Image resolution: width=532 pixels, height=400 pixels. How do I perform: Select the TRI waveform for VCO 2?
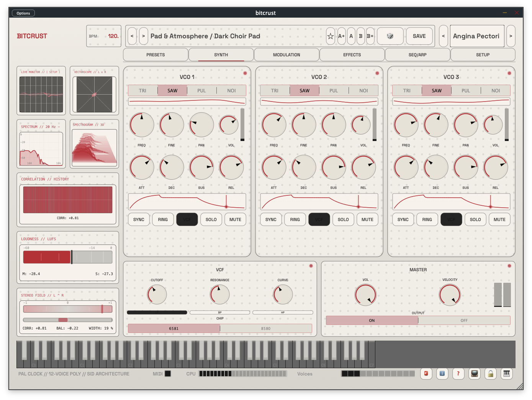[275, 91]
